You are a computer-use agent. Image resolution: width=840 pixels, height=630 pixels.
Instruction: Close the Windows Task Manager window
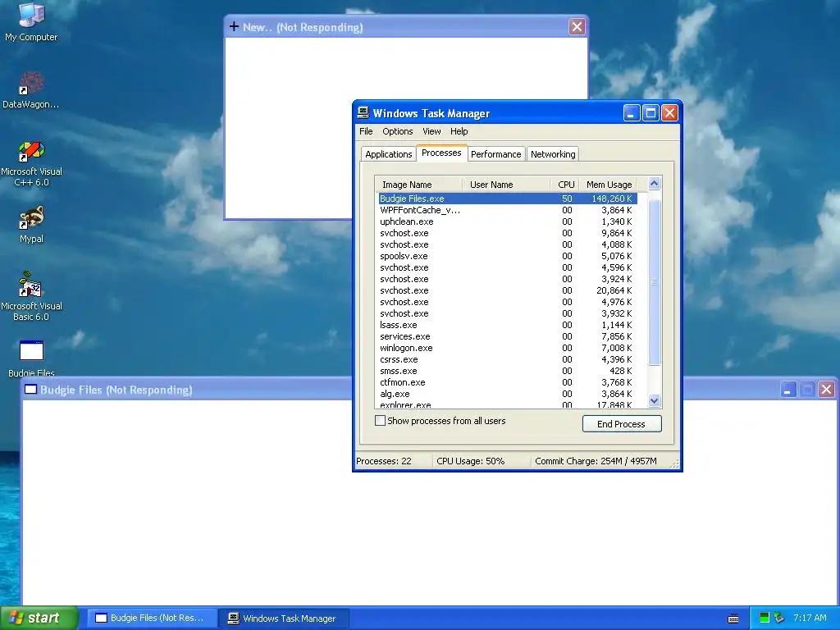[x=669, y=112]
